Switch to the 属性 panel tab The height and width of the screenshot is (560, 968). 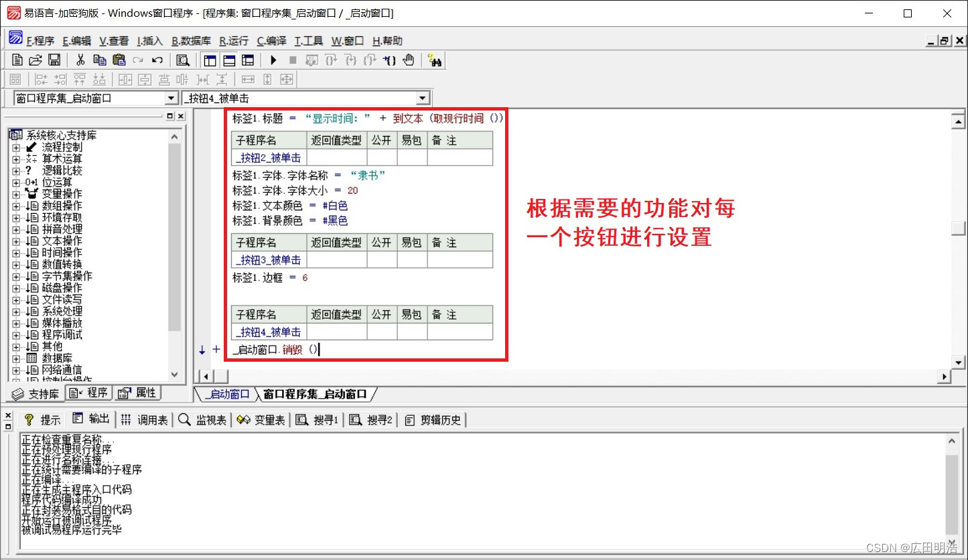(x=137, y=393)
